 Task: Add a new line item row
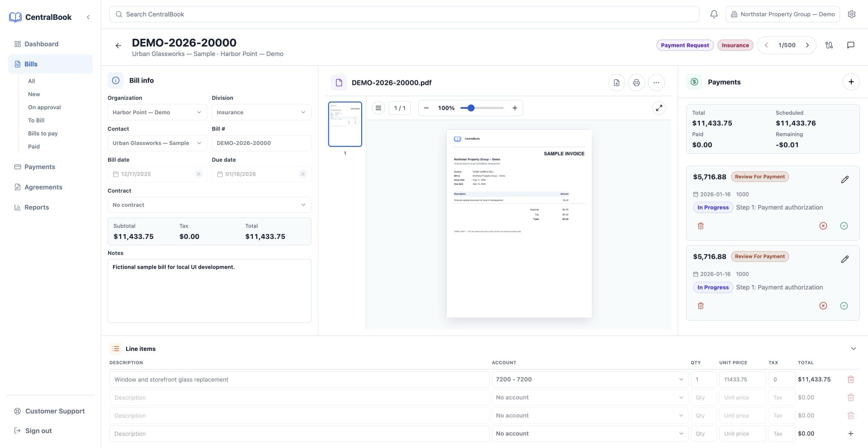[851, 434]
